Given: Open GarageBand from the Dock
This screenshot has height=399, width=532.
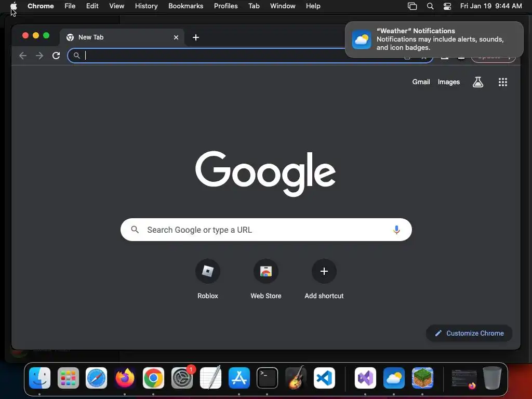Looking at the screenshot, I should pos(296,378).
